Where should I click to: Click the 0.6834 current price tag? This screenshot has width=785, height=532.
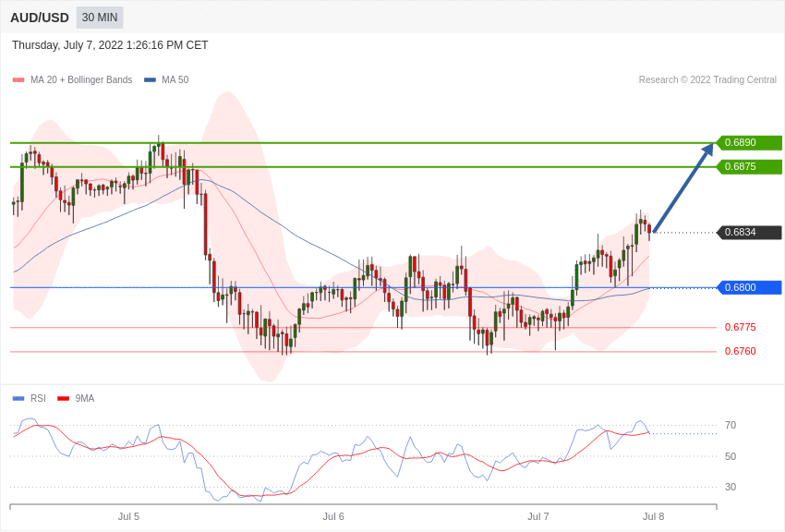[x=750, y=232]
